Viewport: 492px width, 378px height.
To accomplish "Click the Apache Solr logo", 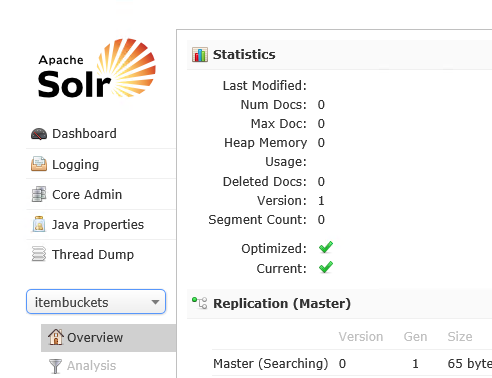I will click(x=97, y=69).
